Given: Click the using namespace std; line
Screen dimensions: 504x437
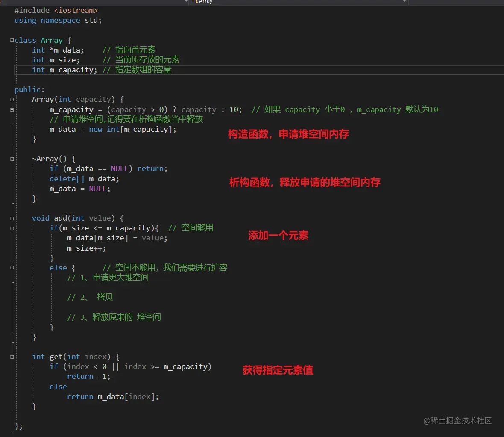Looking at the screenshot, I should [x=58, y=20].
